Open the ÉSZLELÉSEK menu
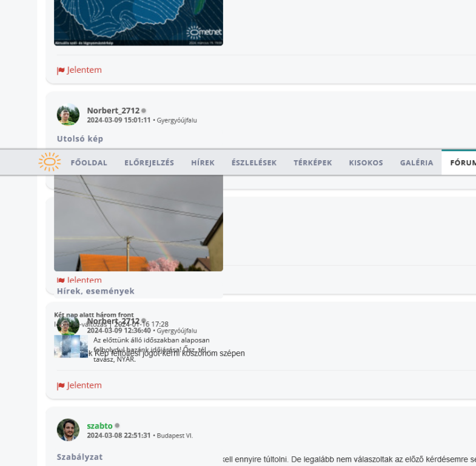The height and width of the screenshot is (466, 476). [253, 163]
